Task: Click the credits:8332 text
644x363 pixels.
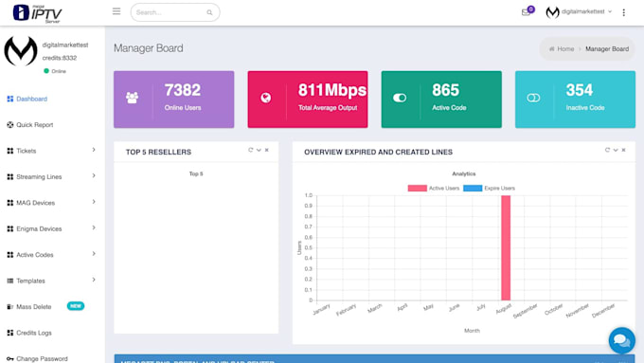Action: [60, 58]
